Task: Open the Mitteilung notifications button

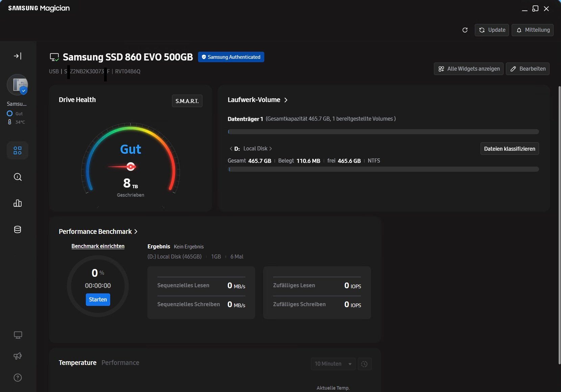Action: pyautogui.click(x=533, y=30)
